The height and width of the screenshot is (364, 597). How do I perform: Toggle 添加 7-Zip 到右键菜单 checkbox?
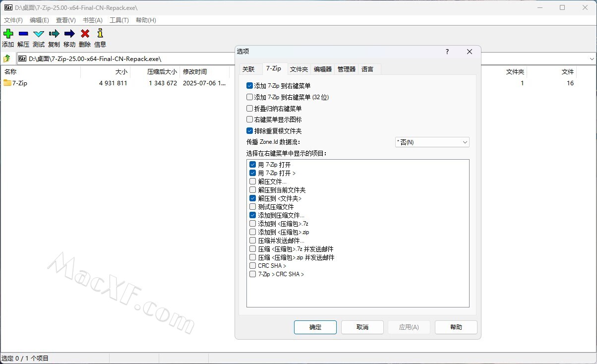[x=250, y=86]
